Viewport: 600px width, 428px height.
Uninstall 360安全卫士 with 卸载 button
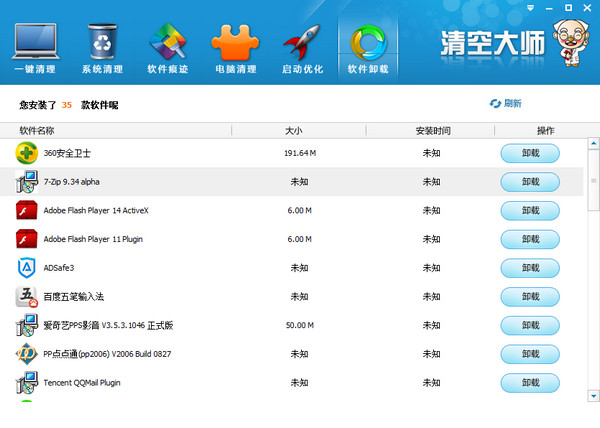(530, 153)
